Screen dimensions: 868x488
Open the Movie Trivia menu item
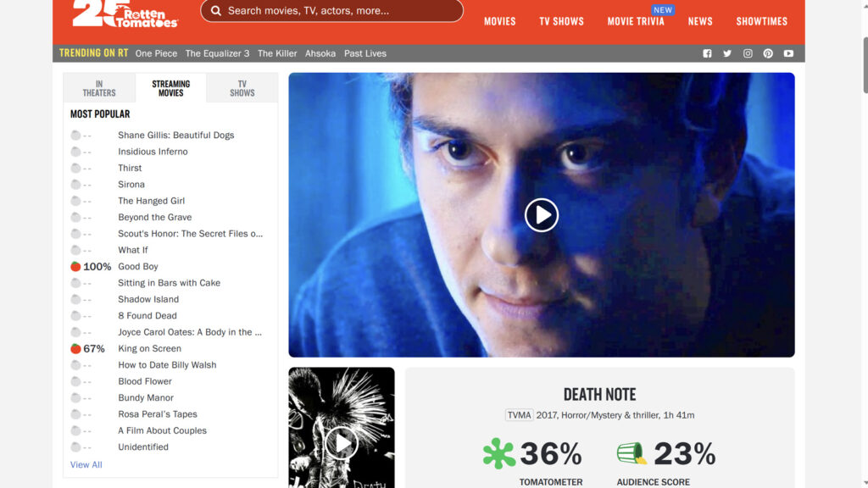click(636, 21)
